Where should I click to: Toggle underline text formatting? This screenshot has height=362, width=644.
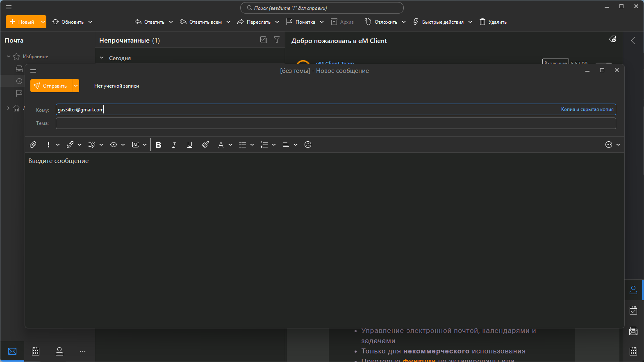tap(190, 145)
